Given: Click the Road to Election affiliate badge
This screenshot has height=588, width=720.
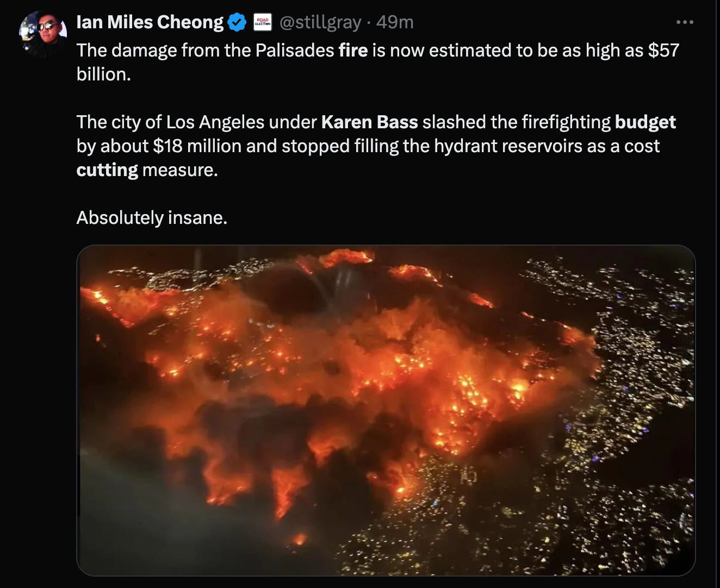Looking at the screenshot, I should point(263,22).
